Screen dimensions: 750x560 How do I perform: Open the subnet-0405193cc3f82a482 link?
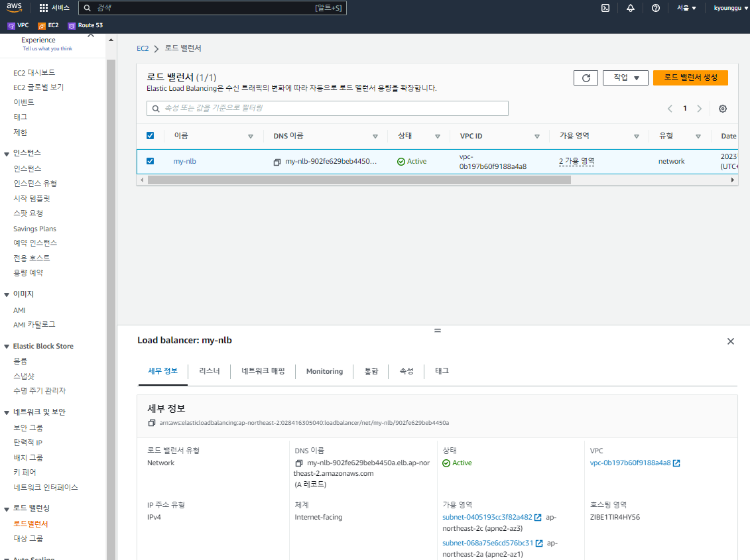487,518
